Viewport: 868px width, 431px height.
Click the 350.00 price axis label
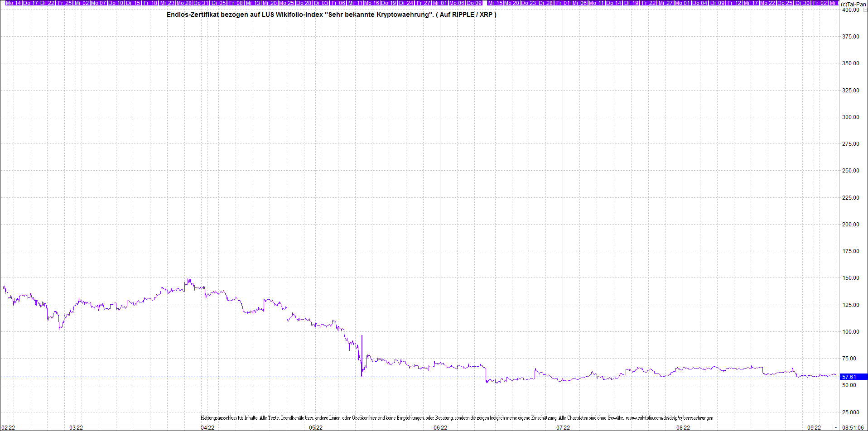tap(850, 63)
